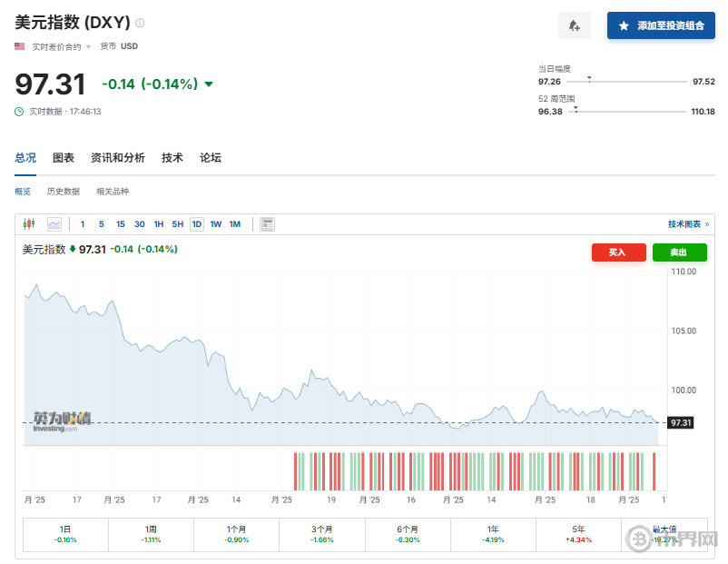
Task: Select the 1D chart interval
Action: [x=196, y=224]
